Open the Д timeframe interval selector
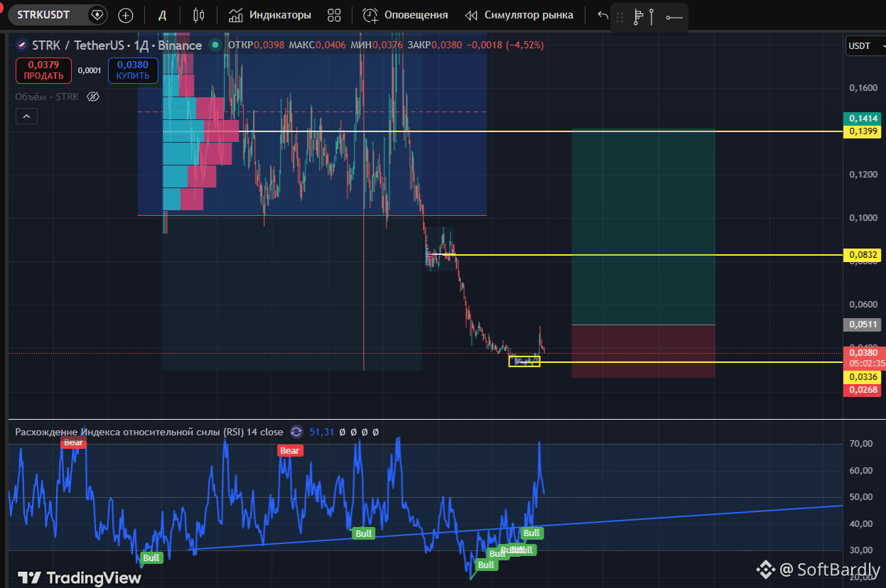Viewport: 886px width, 588px height. pos(162,15)
